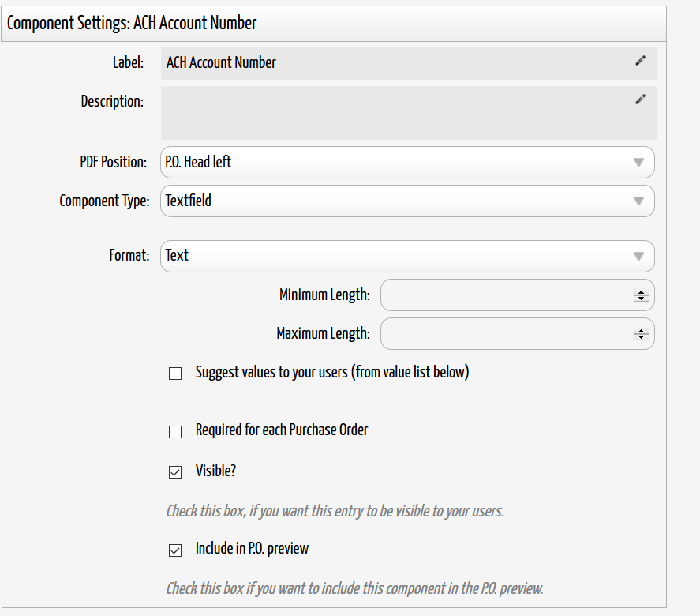Open the Format dropdown showing Text
The width and height of the screenshot is (700, 616).
(407, 256)
